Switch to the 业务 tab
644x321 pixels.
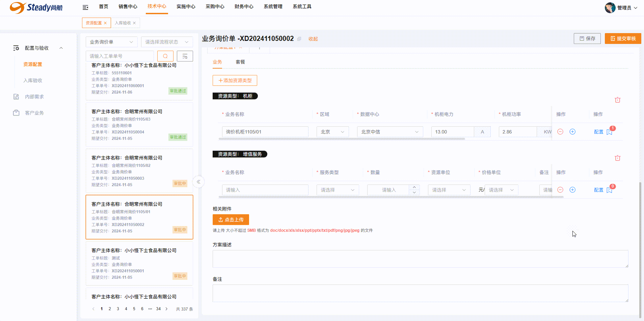tap(217, 62)
